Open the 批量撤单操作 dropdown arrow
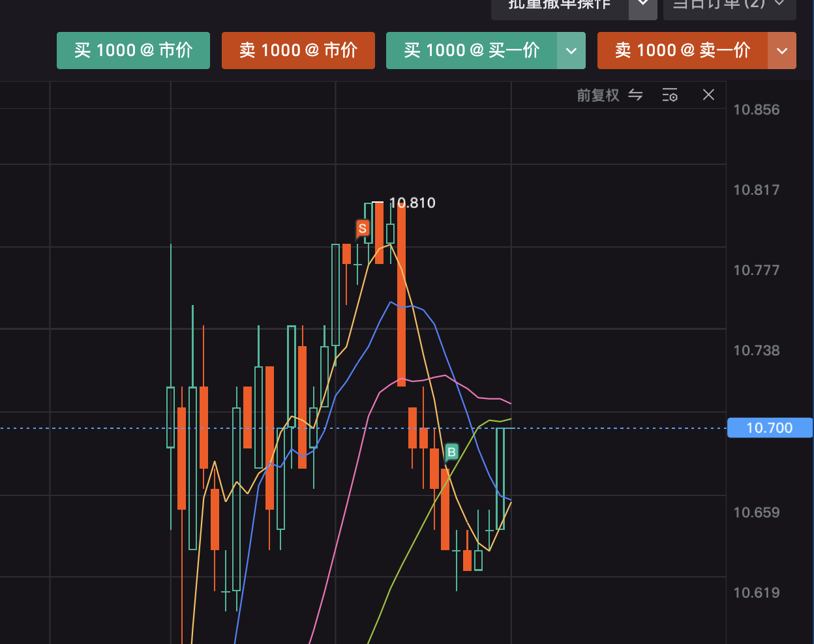This screenshot has height=644, width=814. (x=642, y=5)
